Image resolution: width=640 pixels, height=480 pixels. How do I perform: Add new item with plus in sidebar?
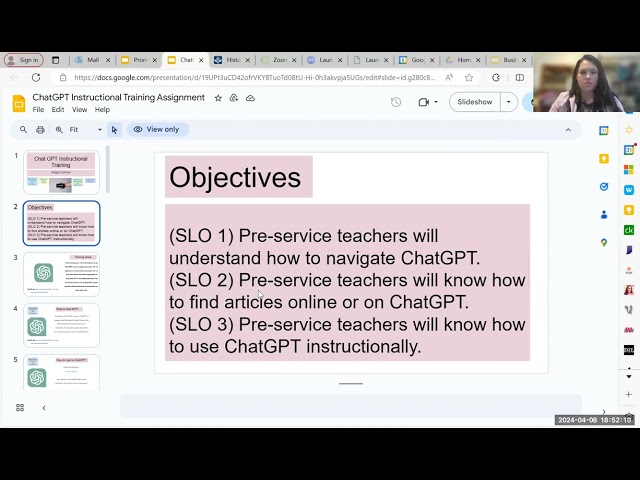(629, 394)
